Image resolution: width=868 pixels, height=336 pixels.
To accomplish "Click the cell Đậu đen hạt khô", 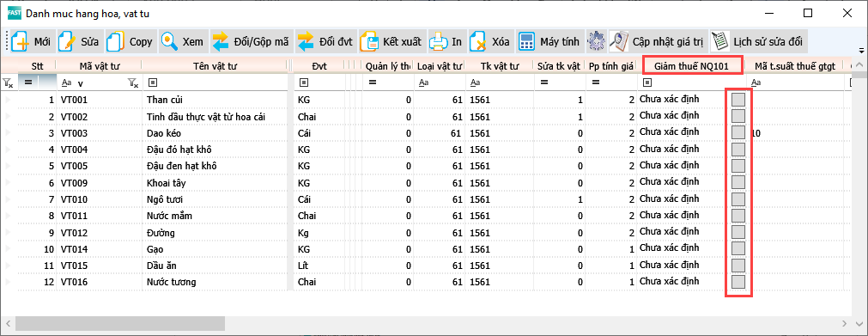I will point(215,167).
